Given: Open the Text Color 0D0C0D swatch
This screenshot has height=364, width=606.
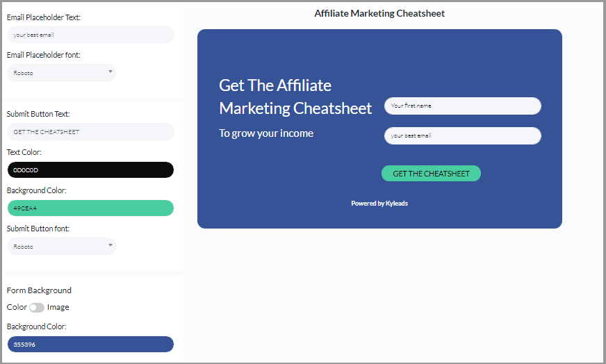Looking at the screenshot, I should click(x=90, y=170).
